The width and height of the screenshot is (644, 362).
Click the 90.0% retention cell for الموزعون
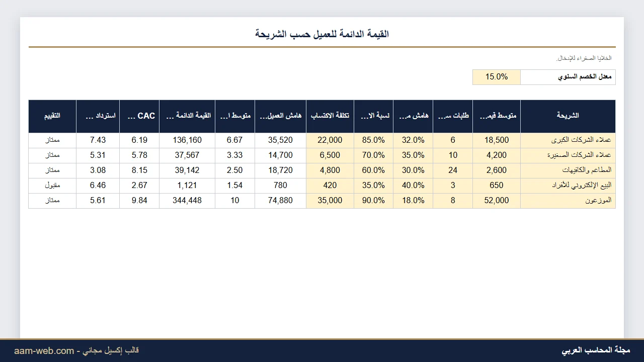pyautogui.click(x=374, y=201)
